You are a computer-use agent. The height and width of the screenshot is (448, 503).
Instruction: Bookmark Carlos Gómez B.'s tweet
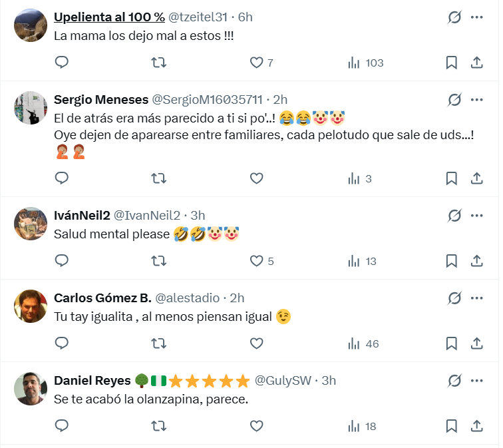(x=451, y=343)
